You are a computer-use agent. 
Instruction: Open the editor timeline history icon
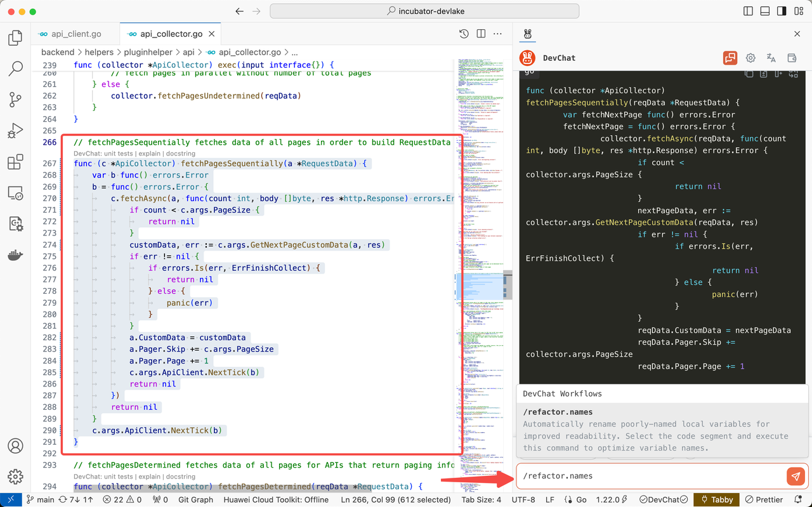click(464, 34)
